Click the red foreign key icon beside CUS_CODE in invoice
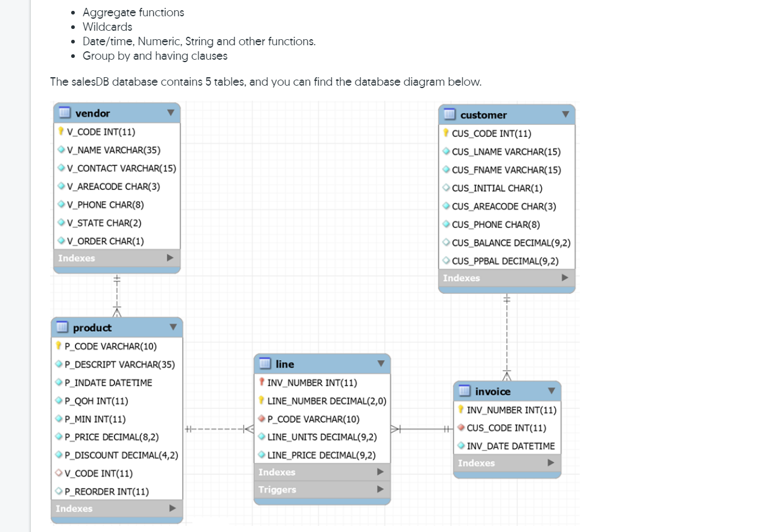The width and height of the screenshot is (765, 532). [460, 428]
